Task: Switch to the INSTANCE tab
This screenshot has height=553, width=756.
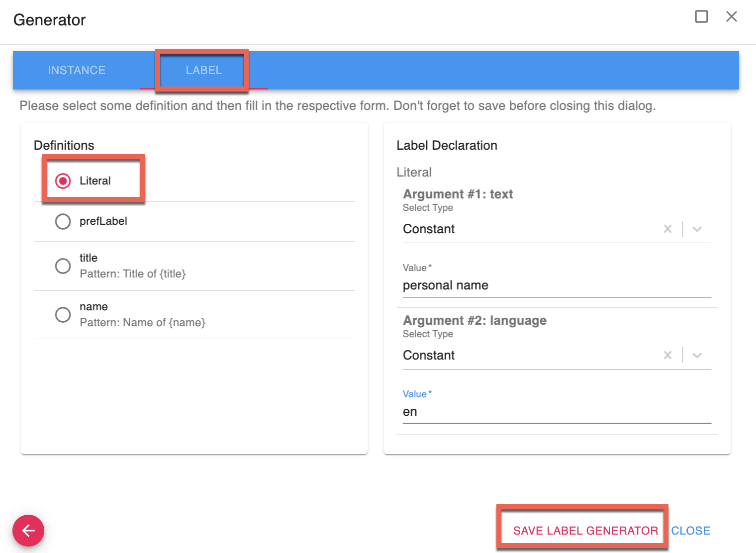Action: [77, 70]
